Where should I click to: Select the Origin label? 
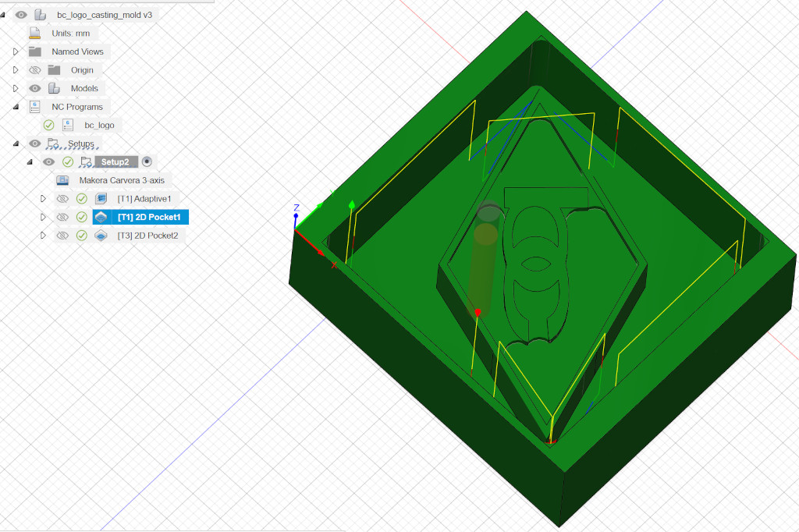point(82,69)
